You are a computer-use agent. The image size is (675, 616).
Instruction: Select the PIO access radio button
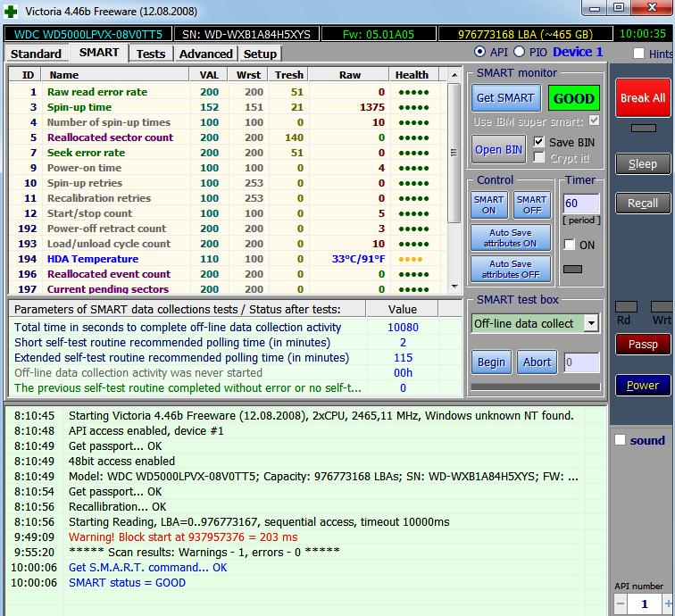tap(519, 52)
